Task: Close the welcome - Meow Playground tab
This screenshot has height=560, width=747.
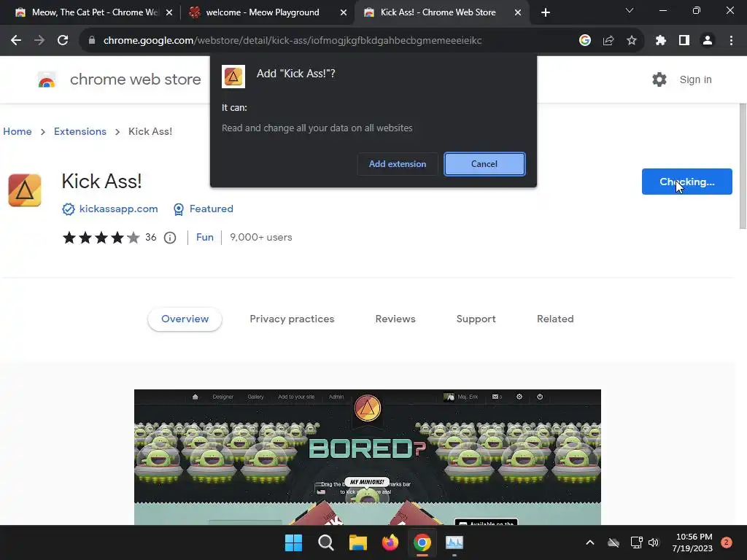Action: coord(344,13)
